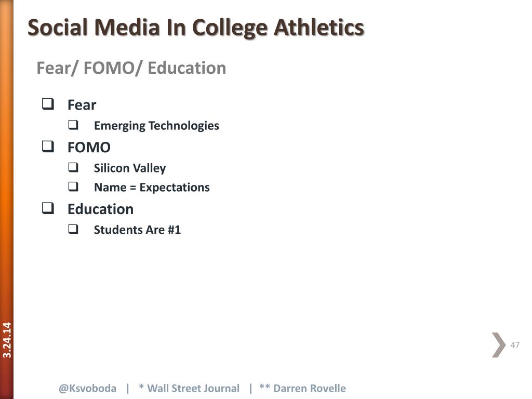Click the slide number 47
Image resolution: width=532 pixels, height=399 pixels.
pos(515,345)
